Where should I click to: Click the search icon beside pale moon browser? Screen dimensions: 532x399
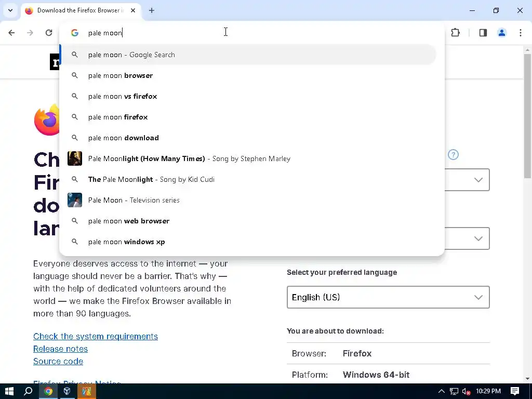(x=75, y=75)
